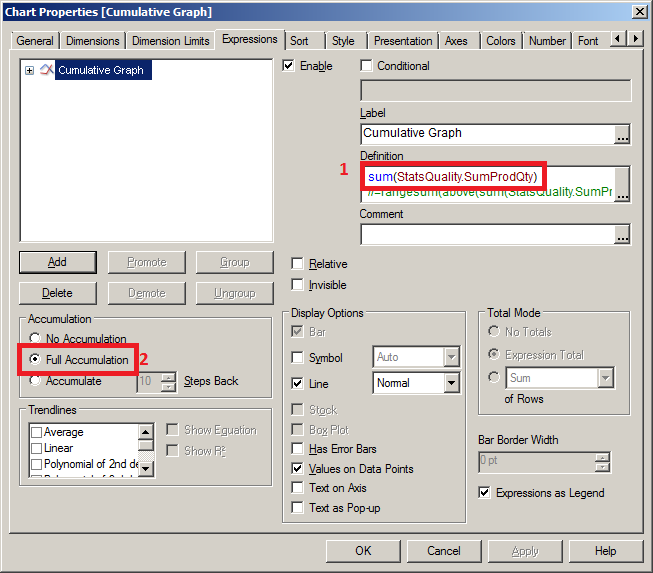Select the No Accumulation radio button
Screen dimensions: 653x573
[35, 338]
